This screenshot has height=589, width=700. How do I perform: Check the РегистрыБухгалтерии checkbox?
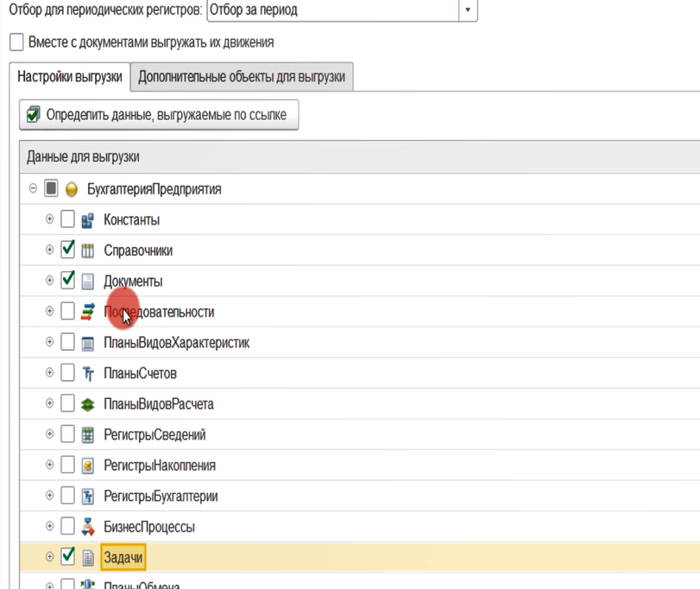(x=67, y=495)
